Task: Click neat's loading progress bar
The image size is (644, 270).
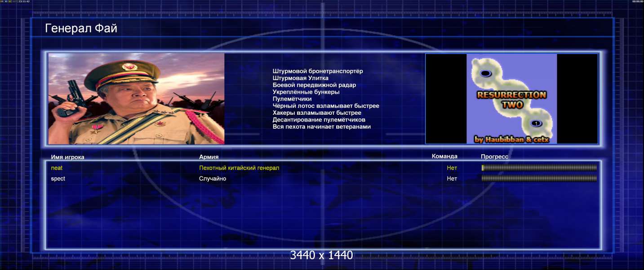Action: 539,168
